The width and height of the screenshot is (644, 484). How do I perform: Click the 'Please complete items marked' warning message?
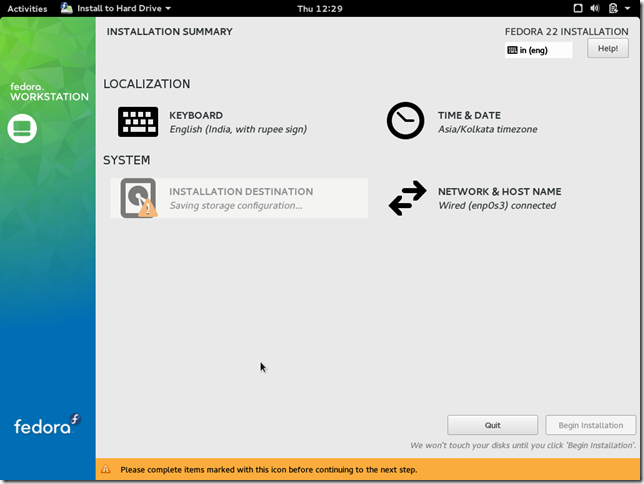click(x=269, y=470)
